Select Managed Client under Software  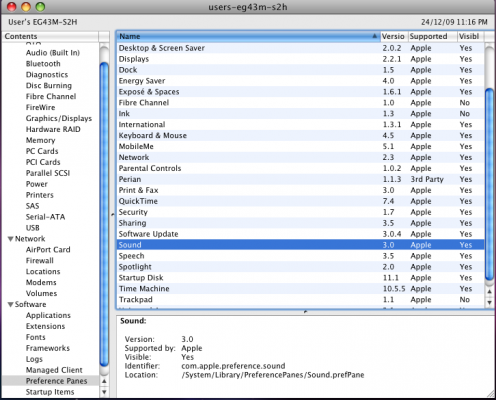[54, 370]
